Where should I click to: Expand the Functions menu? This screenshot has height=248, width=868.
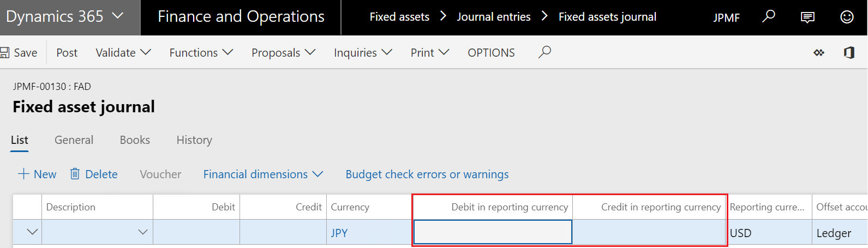pos(201,53)
